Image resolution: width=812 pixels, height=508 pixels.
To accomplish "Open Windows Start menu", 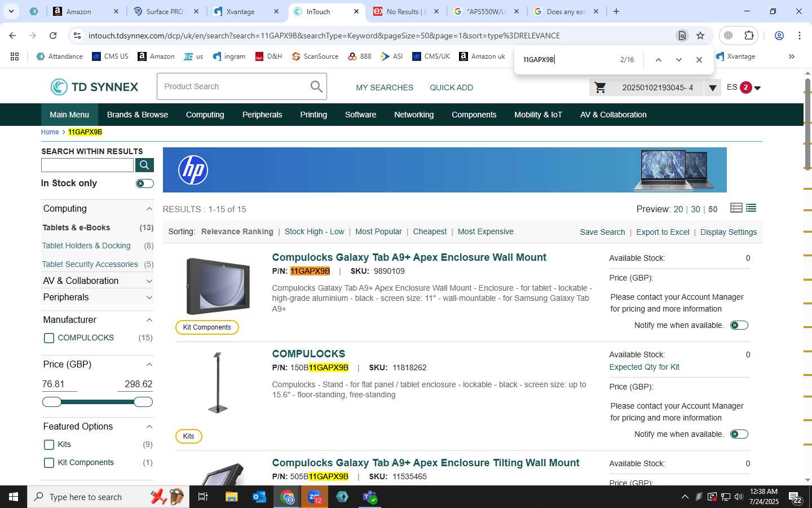I will tap(14, 497).
